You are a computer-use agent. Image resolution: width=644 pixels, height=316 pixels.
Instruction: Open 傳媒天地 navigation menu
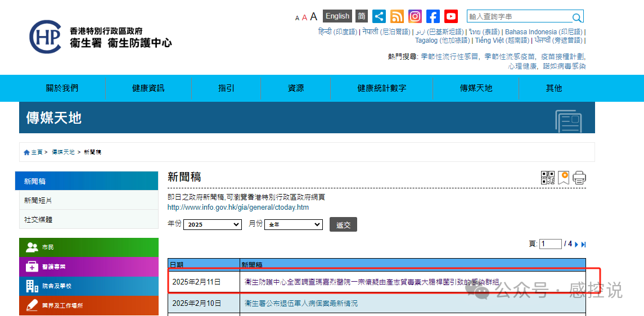pyautogui.click(x=476, y=88)
